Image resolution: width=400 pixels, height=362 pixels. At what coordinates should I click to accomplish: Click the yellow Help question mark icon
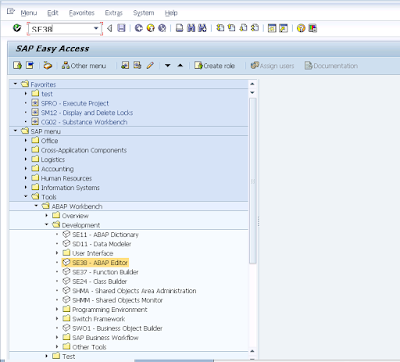click(301, 28)
